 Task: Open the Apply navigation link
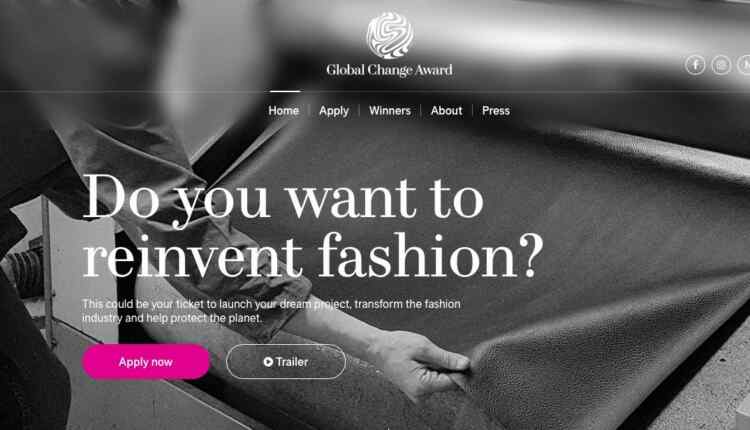click(x=334, y=110)
